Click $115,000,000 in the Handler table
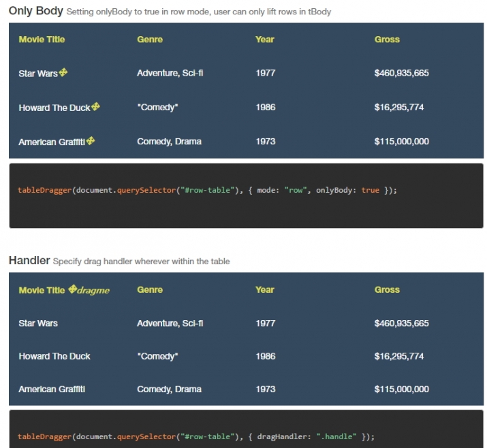Image resolution: width=487 pixels, height=448 pixels. (x=401, y=389)
